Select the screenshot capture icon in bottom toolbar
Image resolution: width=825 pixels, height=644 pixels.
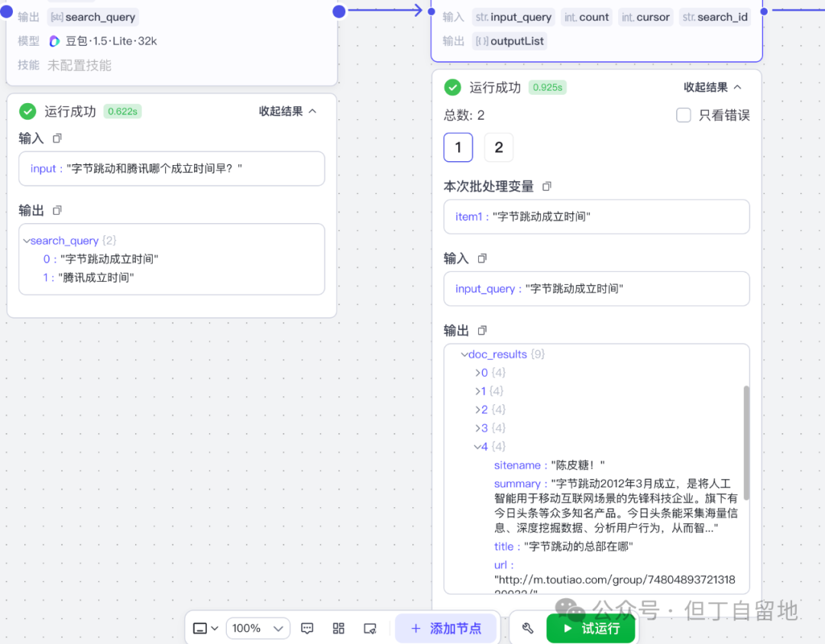click(x=370, y=628)
